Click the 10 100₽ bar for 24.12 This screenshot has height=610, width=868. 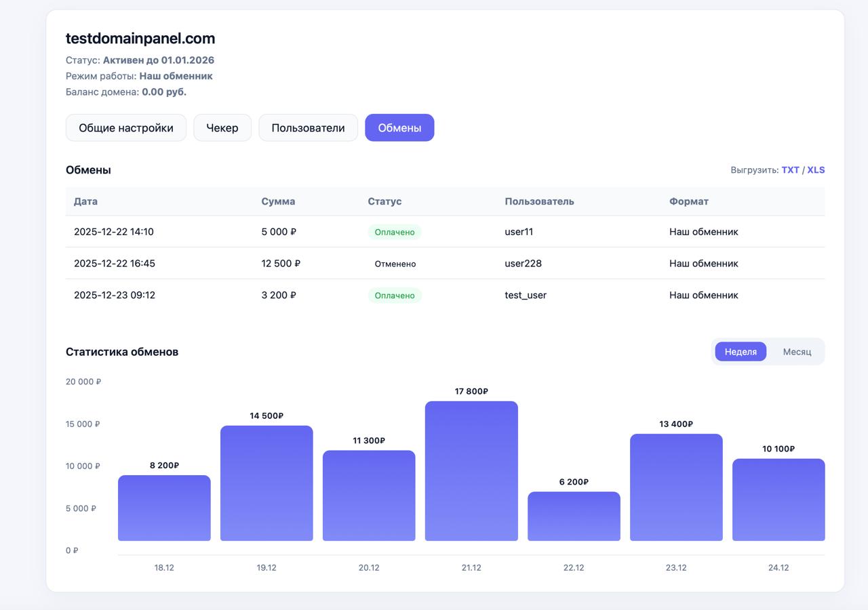point(778,500)
